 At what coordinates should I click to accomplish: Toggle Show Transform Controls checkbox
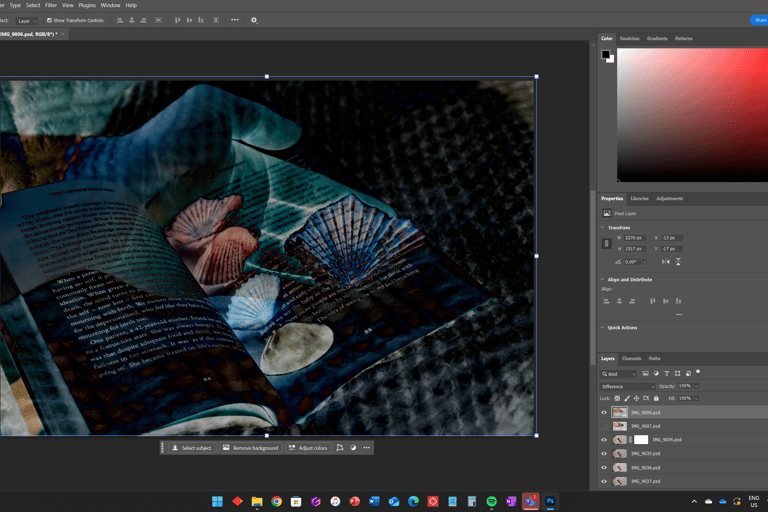pos(50,20)
